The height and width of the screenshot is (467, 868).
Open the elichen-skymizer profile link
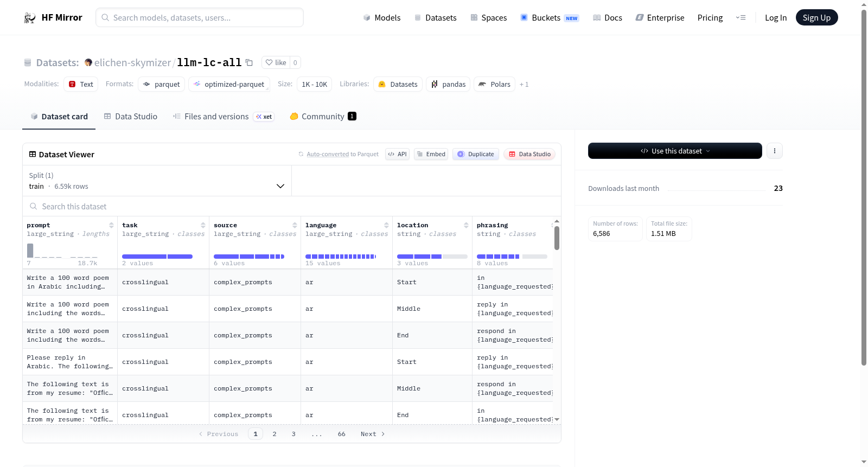coord(132,63)
